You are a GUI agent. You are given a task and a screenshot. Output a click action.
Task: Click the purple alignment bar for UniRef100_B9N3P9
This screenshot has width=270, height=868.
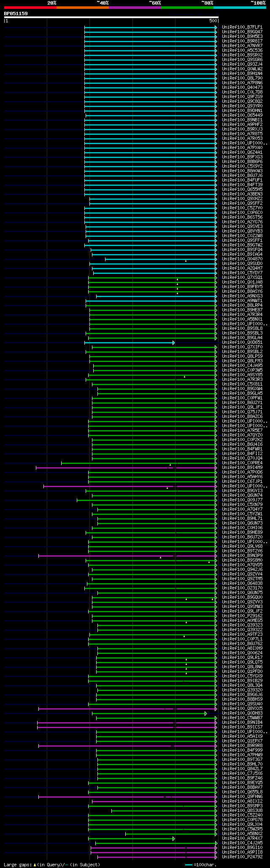point(128,556)
